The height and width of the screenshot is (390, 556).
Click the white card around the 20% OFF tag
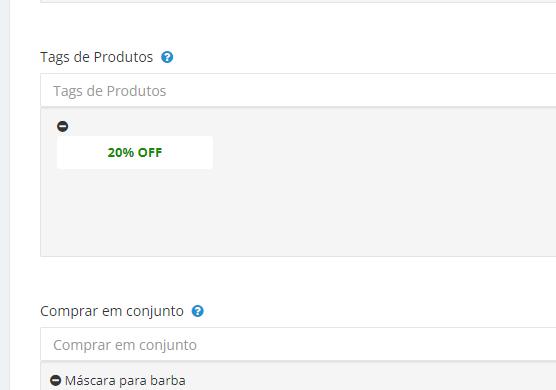tap(135, 152)
